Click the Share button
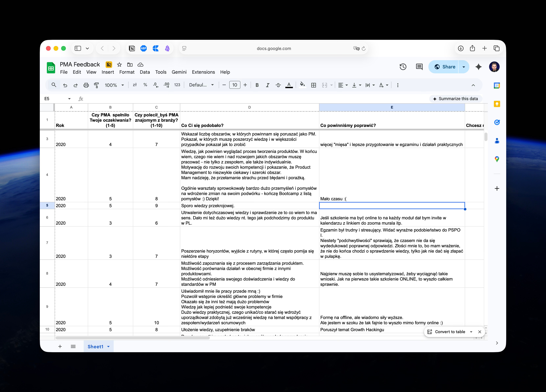The image size is (546, 392). click(445, 67)
